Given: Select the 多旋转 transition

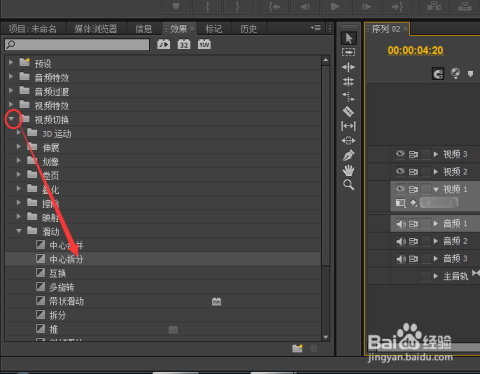Looking at the screenshot, I should point(163,287).
